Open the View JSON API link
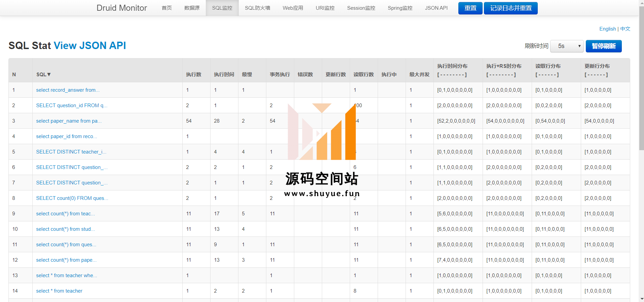This screenshot has height=302, width=644. click(90, 45)
